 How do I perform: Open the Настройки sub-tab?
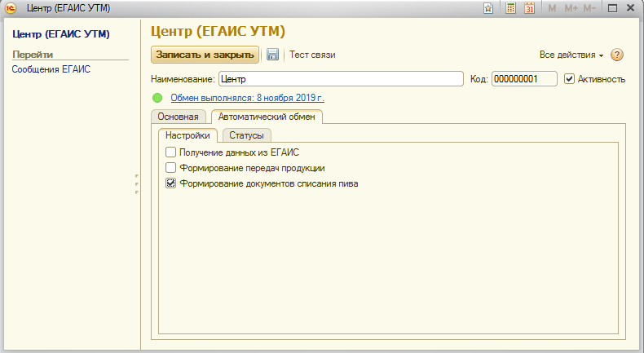tap(187, 135)
